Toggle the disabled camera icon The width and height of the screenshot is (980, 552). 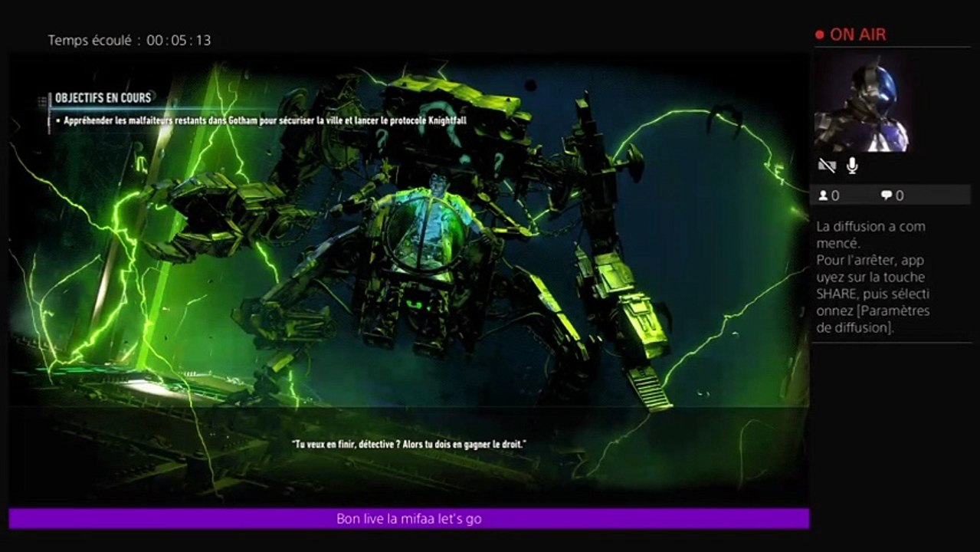(827, 166)
